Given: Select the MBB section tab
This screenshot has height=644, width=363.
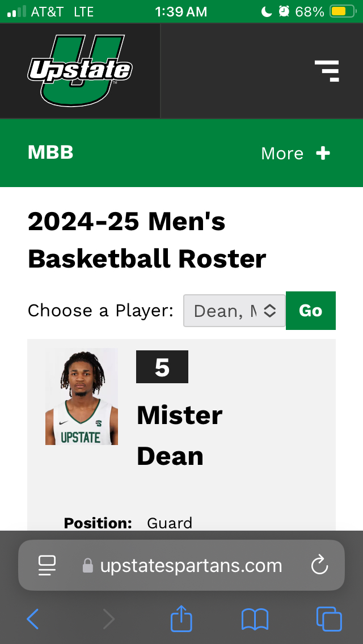Looking at the screenshot, I should [x=50, y=152].
